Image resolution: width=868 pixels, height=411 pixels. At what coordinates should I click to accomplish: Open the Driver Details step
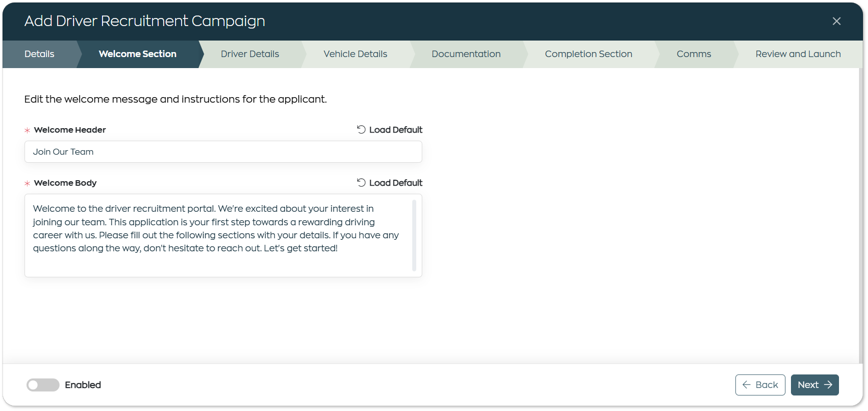(x=250, y=54)
